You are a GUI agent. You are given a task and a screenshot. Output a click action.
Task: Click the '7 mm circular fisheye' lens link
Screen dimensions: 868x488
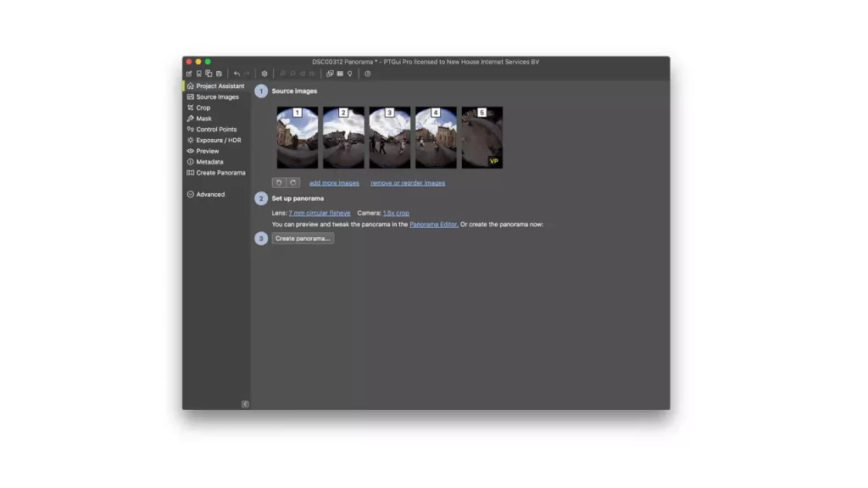click(320, 213)
